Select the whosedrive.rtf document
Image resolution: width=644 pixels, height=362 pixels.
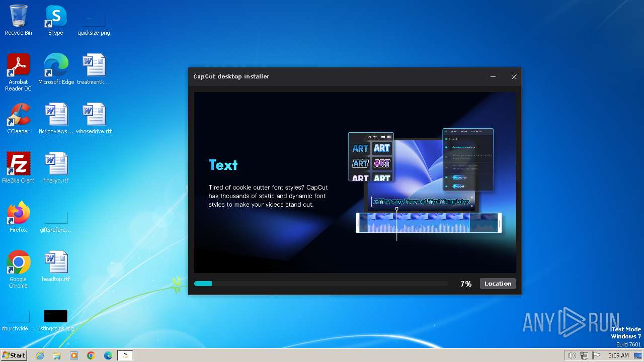pyautogui.click(x=94, y=119)
